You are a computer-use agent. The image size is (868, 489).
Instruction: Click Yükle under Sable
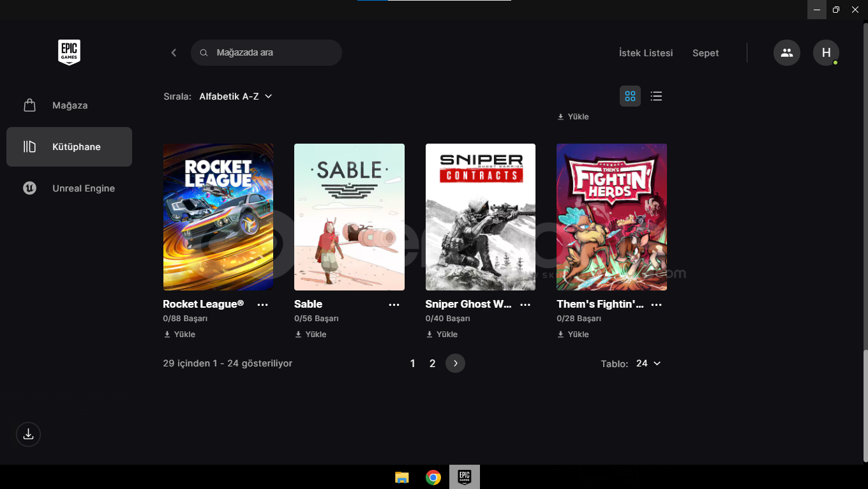310,335
